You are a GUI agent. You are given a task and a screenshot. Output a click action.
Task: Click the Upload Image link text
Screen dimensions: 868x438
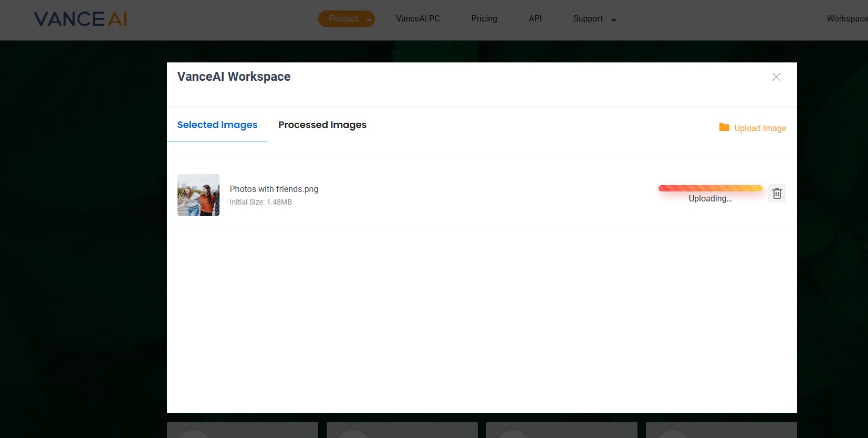(x=760, y=128)
